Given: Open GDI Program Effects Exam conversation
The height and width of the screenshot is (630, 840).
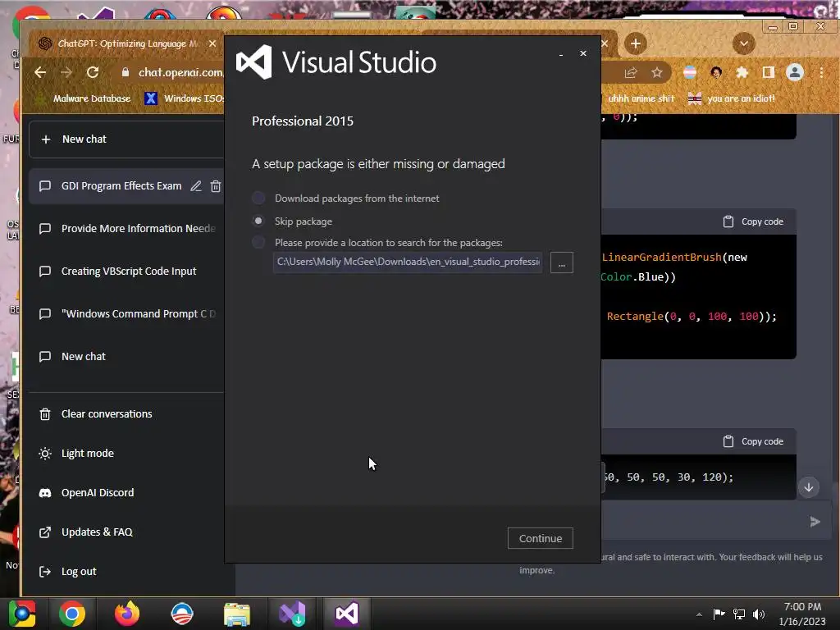Looking at the screenshot, I should click(x=121, y=186).
